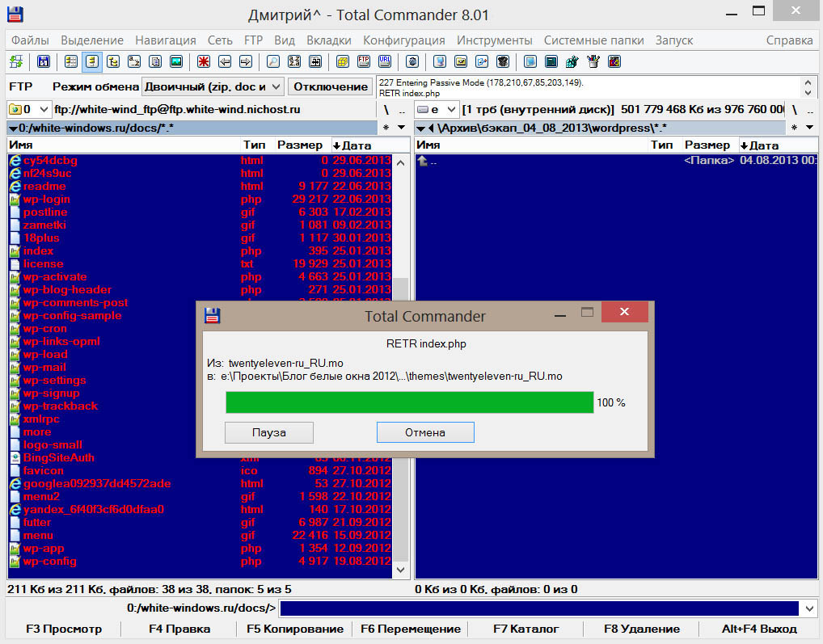823x644 pixels.
Task: Click the black chip toolbar icon
Action: (503, 62)
